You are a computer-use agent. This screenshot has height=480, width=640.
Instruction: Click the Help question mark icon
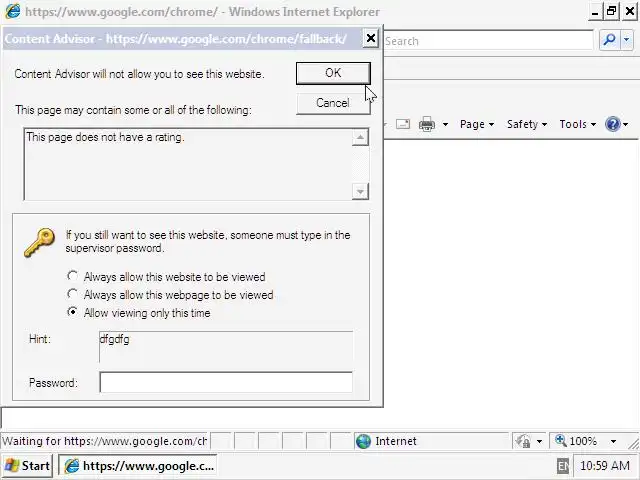coord(613,124)
